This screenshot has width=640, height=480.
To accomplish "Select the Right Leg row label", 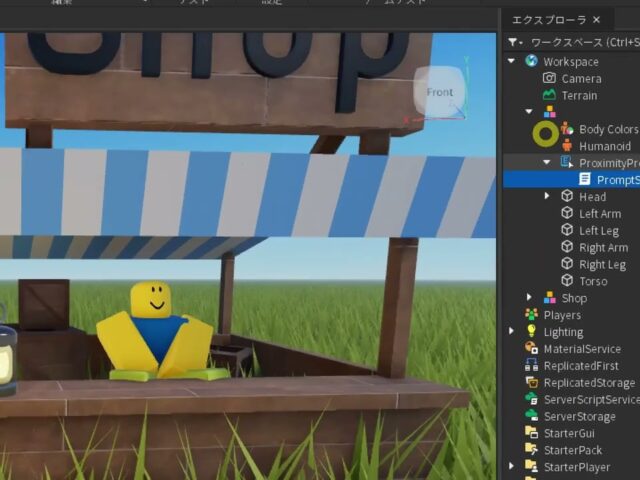I will tap(602, 264).
